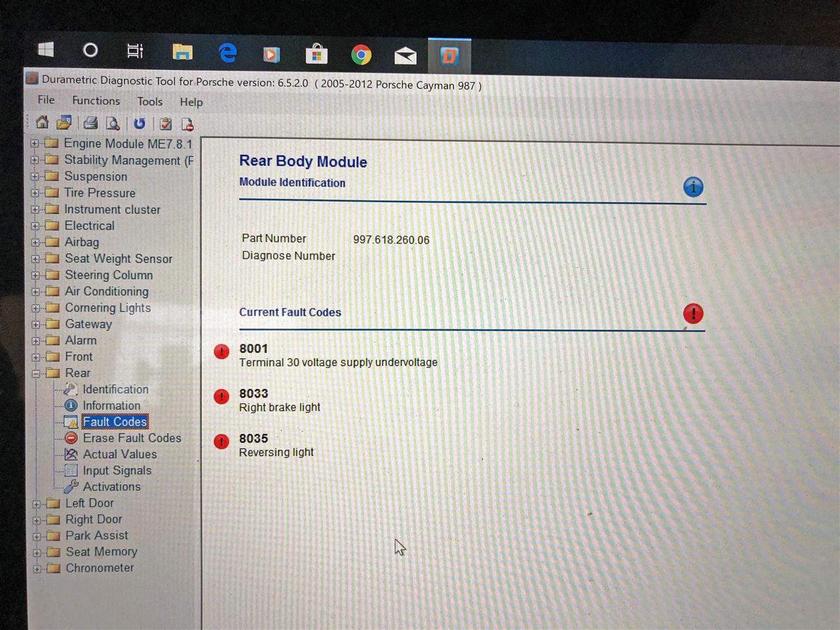The width and height of the screenshot is (840, 630).
Task: Open the Mail app from the taskbar
Action: 405,56
